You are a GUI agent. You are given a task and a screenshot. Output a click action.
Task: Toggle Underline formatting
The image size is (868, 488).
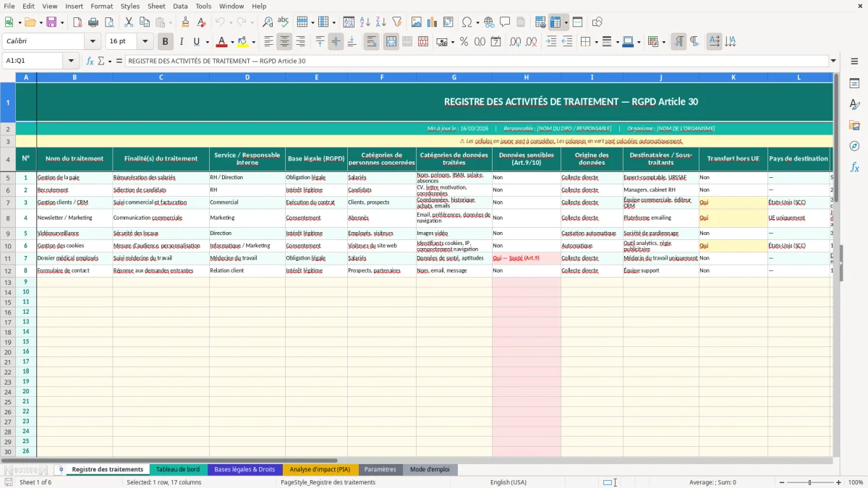click(197, 42)
